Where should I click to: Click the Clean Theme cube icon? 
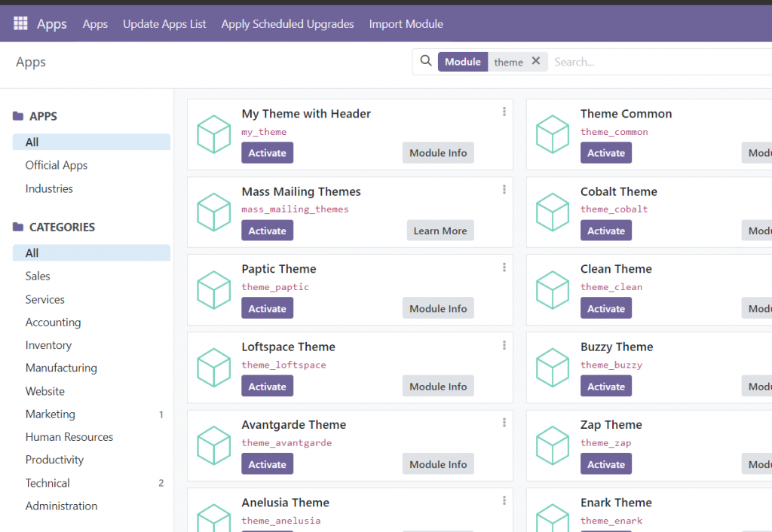553,290
